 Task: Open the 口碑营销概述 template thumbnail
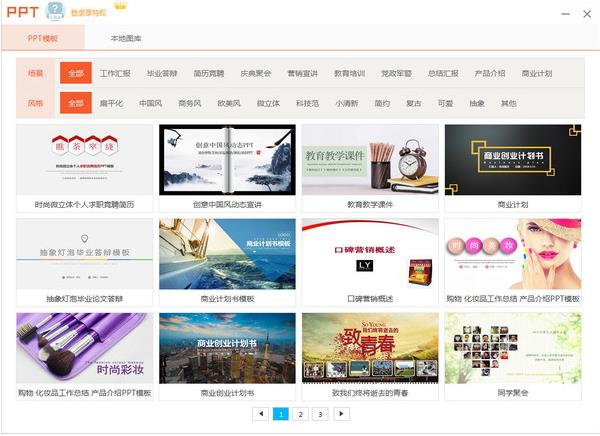click(370, 254)
